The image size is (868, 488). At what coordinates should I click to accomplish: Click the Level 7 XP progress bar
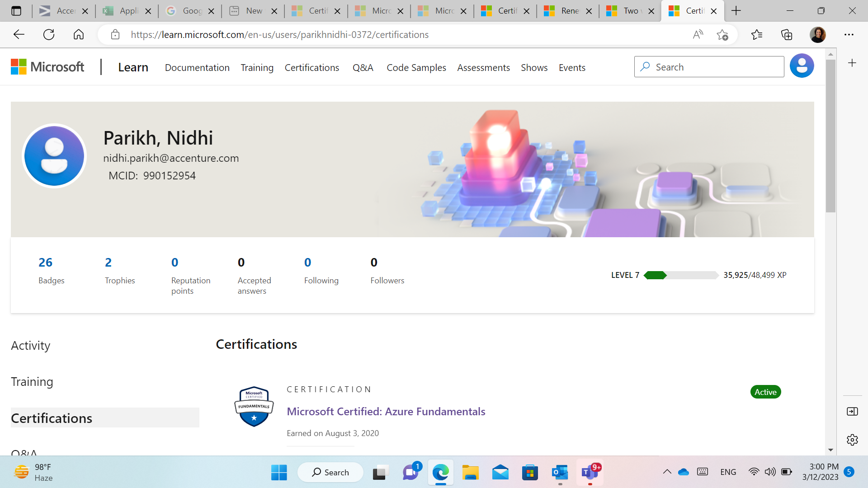(681, 275)
